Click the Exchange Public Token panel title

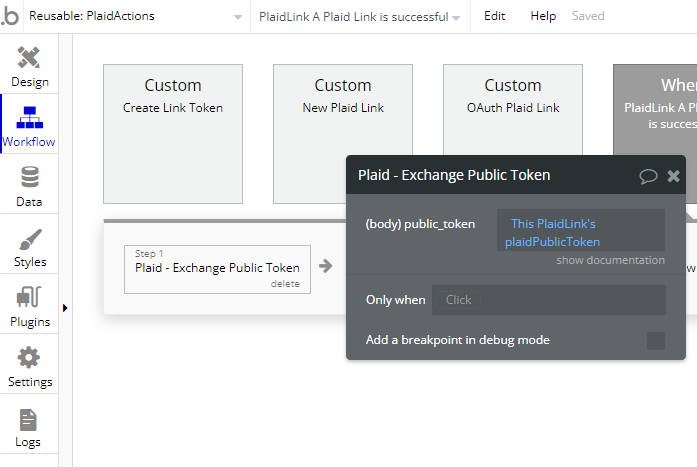tap(454, 175)
